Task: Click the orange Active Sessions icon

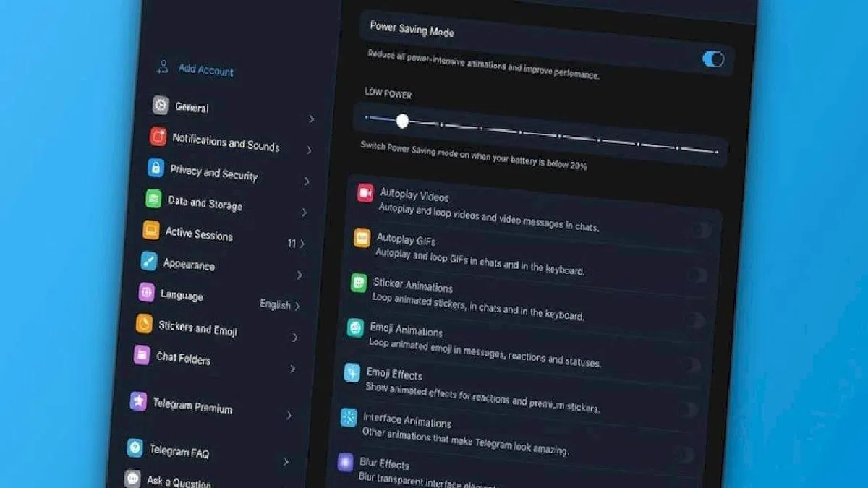Action: (x=151, y=230)
